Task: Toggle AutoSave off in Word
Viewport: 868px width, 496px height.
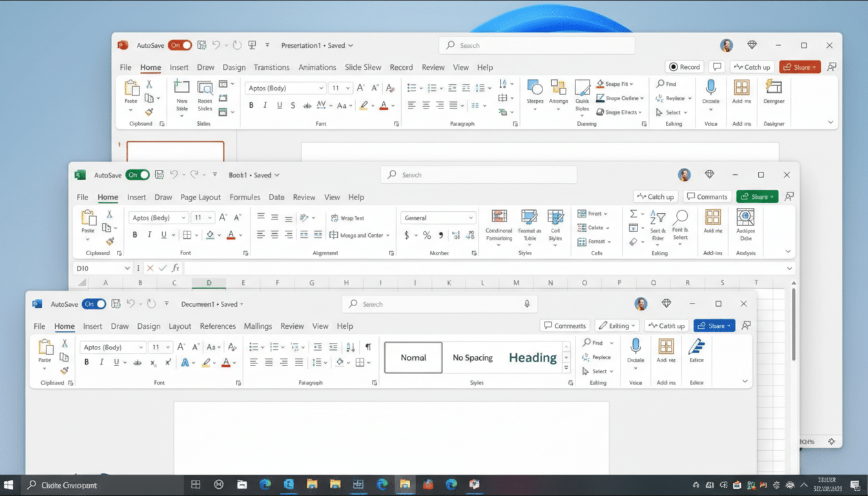Action: pos(94,304)
